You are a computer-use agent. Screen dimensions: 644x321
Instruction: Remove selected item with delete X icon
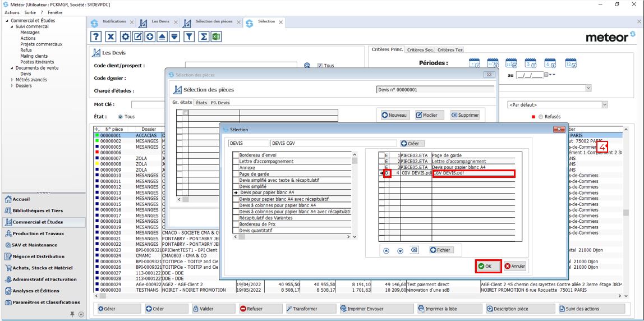(415, 250)
